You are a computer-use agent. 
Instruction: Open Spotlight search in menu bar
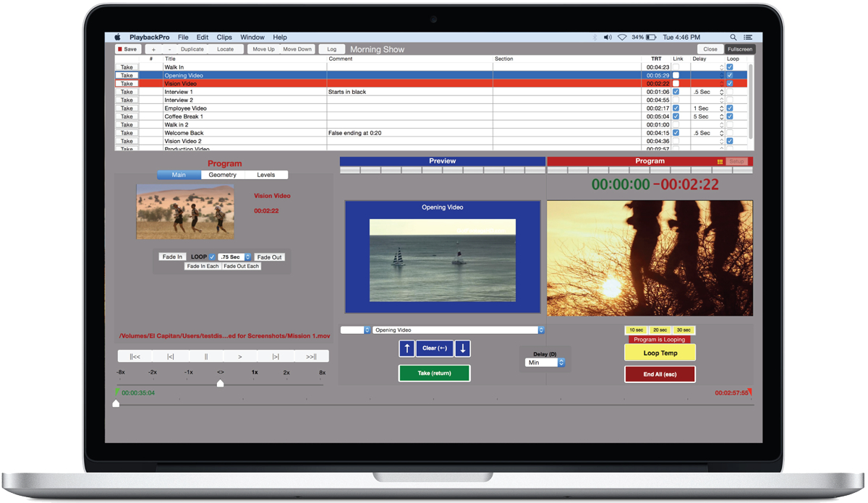point(733,38)
